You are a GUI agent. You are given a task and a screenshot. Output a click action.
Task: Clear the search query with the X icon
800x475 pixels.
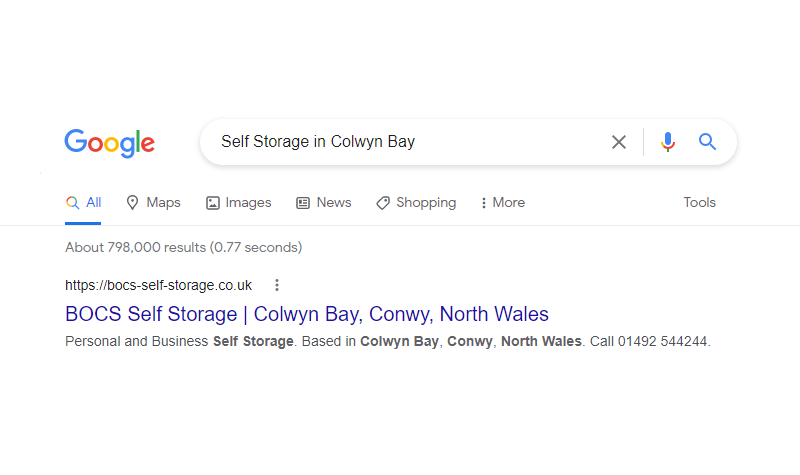(x=619, y=142)
